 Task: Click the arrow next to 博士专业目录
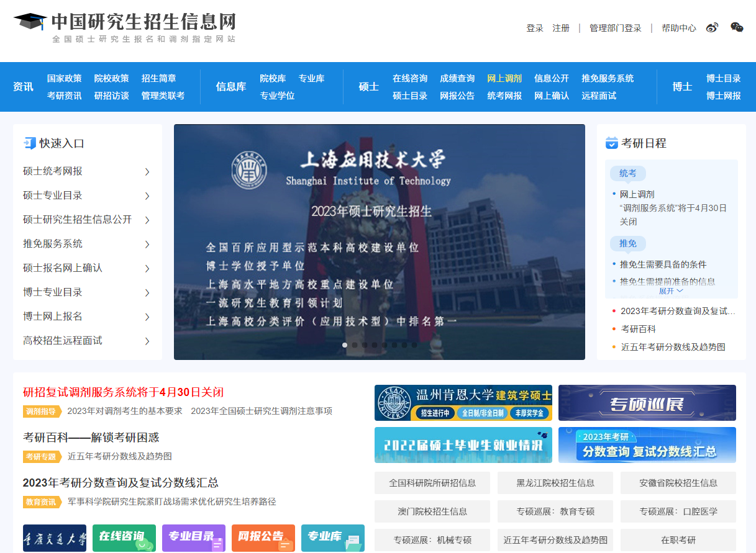tap(148, 292)
